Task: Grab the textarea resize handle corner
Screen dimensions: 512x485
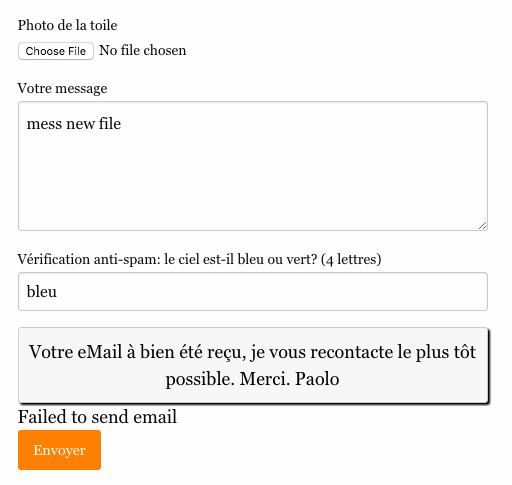Action: tap(482, 226)
